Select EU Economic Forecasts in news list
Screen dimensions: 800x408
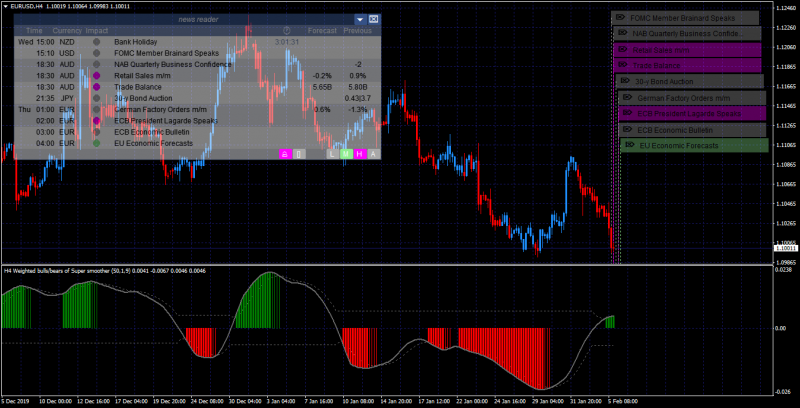click(197, 143)
